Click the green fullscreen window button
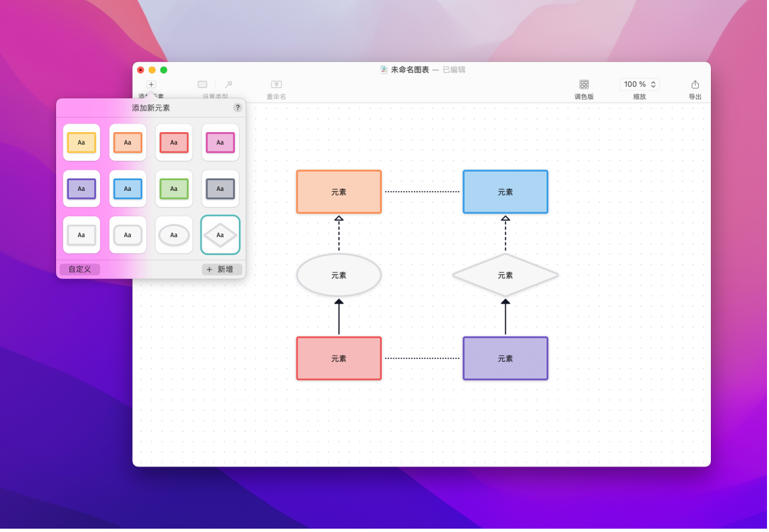769x532 pixels. pos(164,70)
